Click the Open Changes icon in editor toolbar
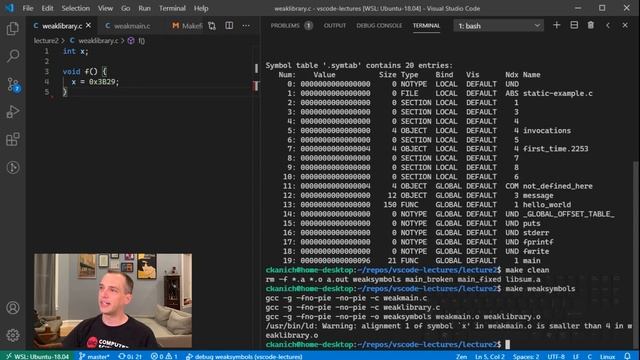This screenshot has width=640, height=360. [x=211, y=26]
